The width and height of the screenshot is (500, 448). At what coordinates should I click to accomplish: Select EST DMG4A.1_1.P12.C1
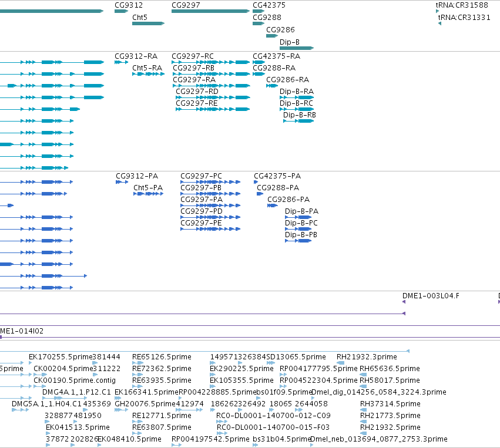click(76, 392)
